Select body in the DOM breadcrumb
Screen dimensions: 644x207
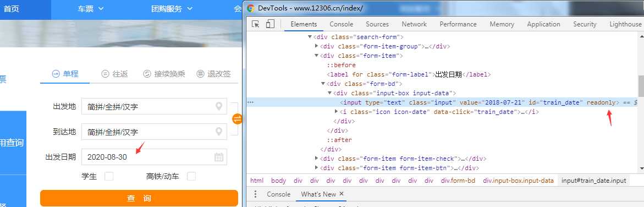coord(278,180)
